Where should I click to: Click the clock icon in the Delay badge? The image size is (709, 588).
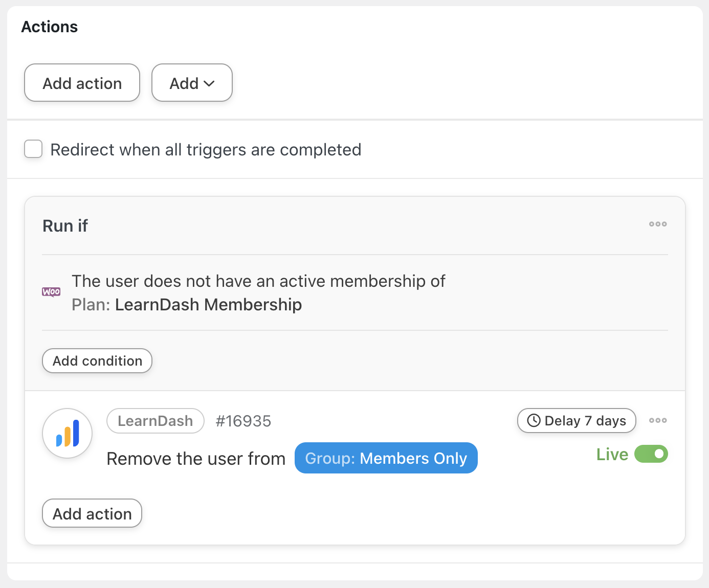[534, 420]
